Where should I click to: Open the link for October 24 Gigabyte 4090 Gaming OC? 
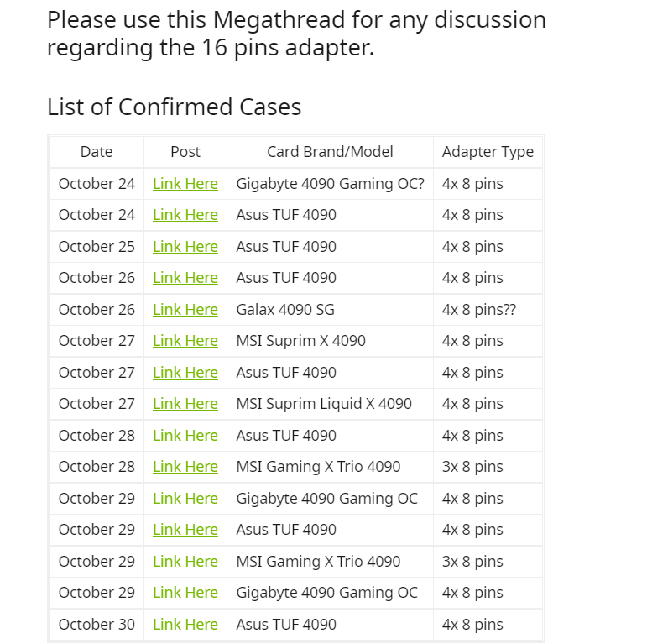point(185,184)
